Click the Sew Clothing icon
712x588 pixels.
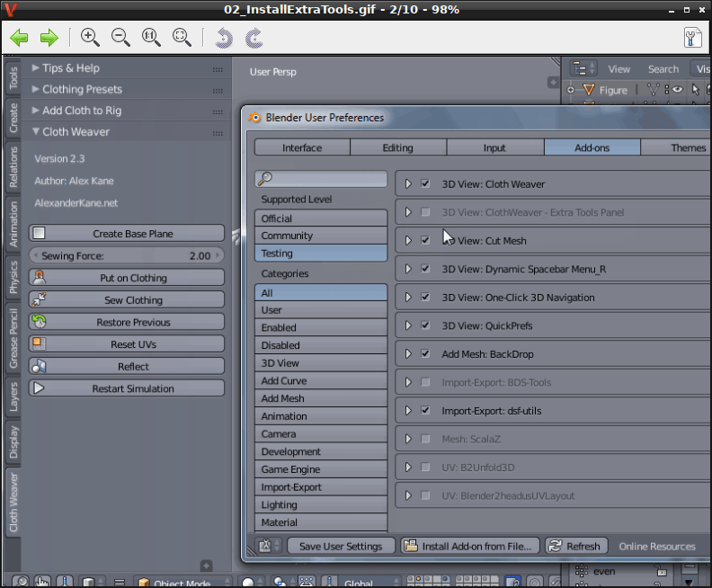pos(40,299)
